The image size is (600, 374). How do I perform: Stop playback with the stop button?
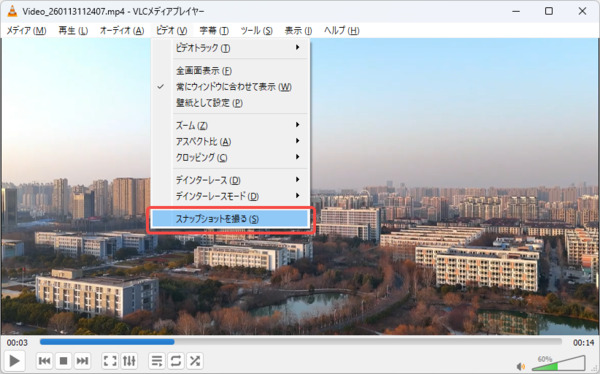tap(64, 361)
